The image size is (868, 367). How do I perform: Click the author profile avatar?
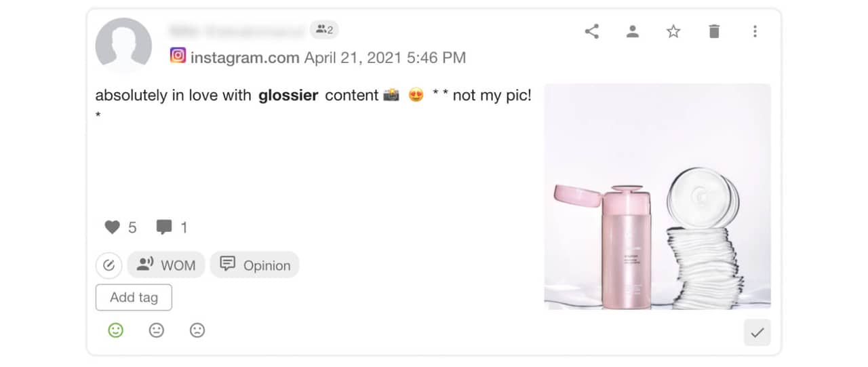pos(123,45)
